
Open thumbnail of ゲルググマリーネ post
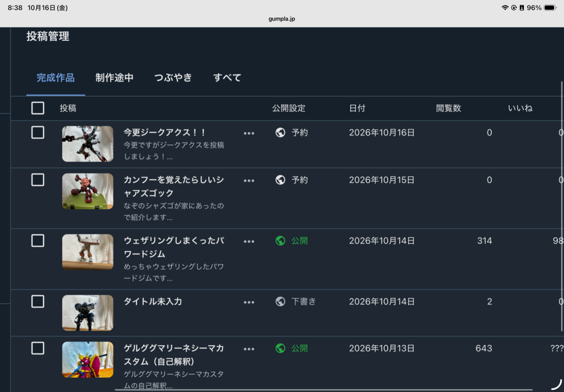[x=88, y=360]
